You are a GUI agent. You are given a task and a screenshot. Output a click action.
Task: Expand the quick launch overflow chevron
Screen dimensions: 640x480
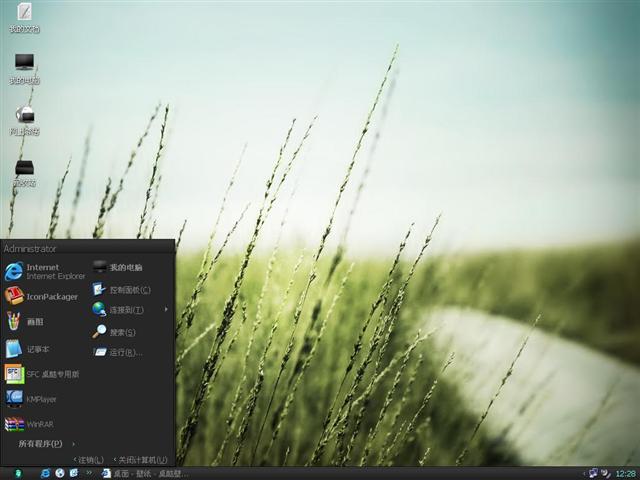pos(89,473)
